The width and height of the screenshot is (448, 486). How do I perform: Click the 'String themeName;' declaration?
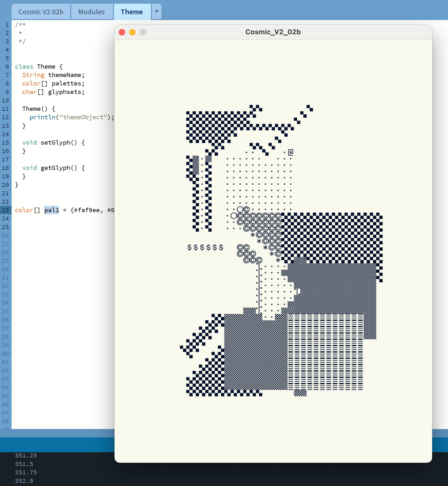[54, 75]
